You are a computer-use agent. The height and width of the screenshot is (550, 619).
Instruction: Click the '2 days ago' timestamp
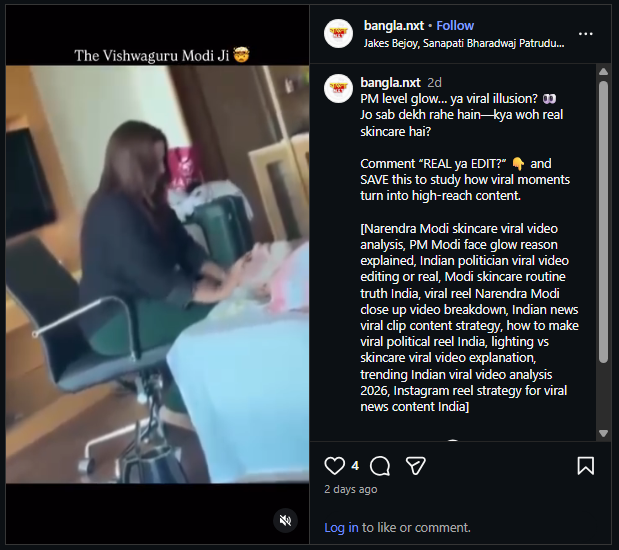pos(351,490)
